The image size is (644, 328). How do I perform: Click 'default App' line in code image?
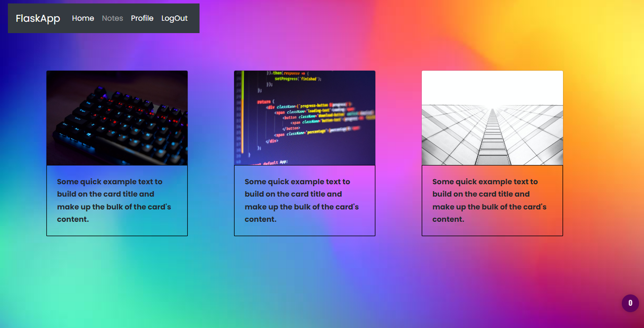275,162
